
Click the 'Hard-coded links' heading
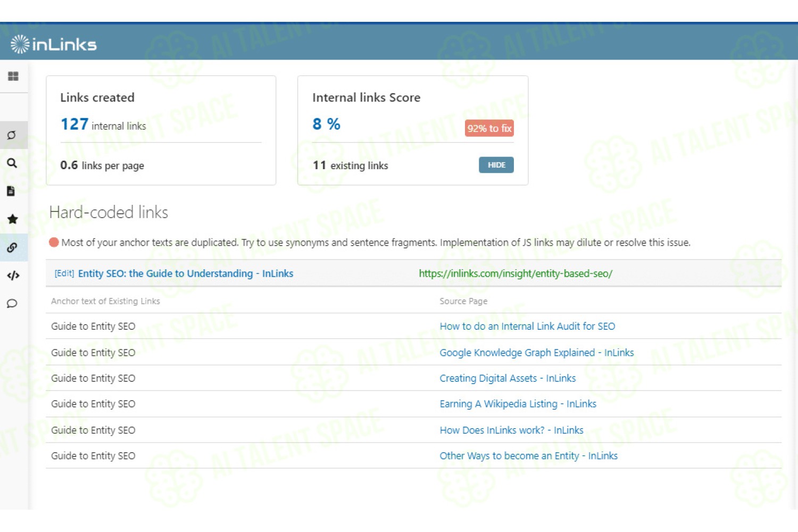pyautogui.click(x=109, y=212)
